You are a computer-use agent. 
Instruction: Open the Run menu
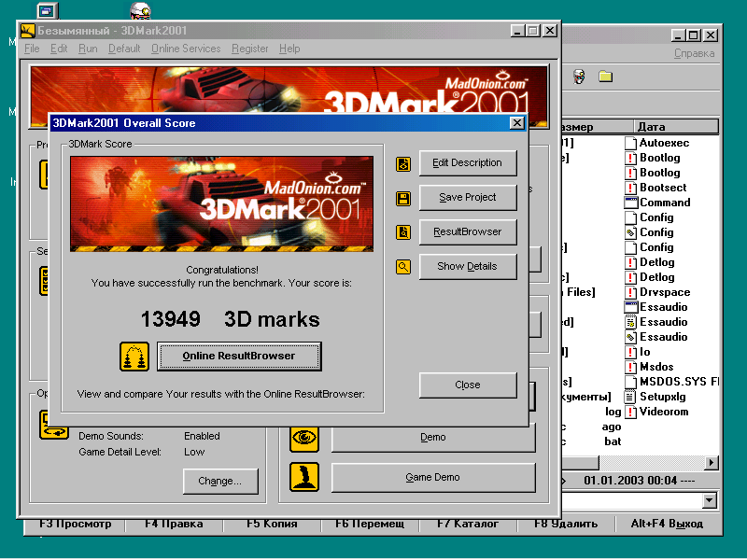tap(88, 49)
